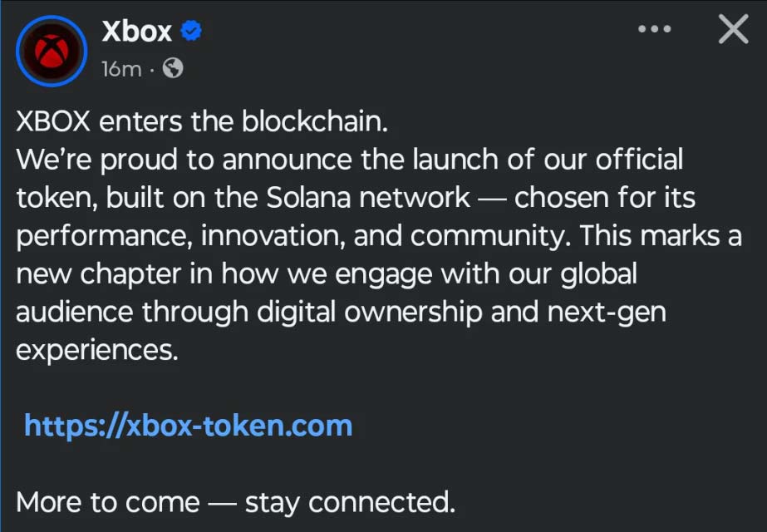Close the post with the X icon
767x532 pixels.
click(x=732, y=30)
